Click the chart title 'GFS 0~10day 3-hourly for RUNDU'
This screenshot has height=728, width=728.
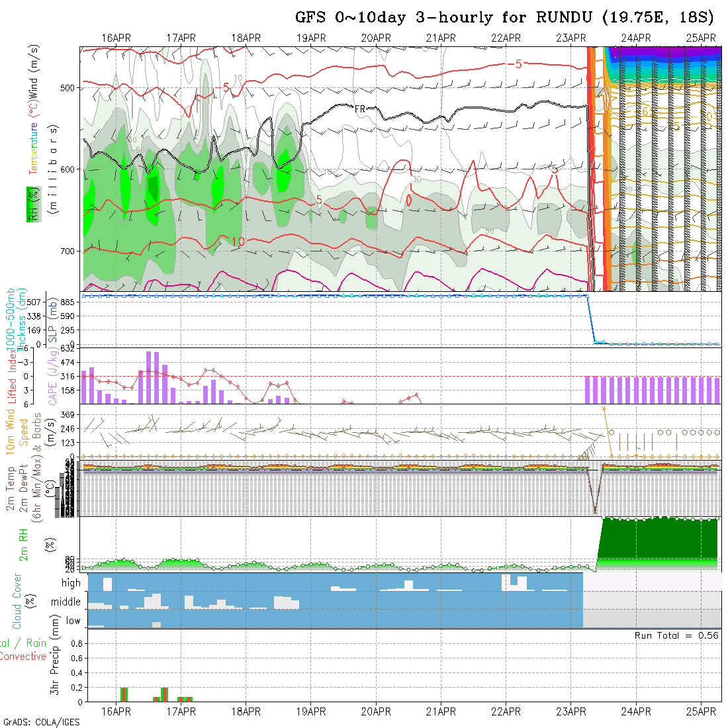coord(444,18)
